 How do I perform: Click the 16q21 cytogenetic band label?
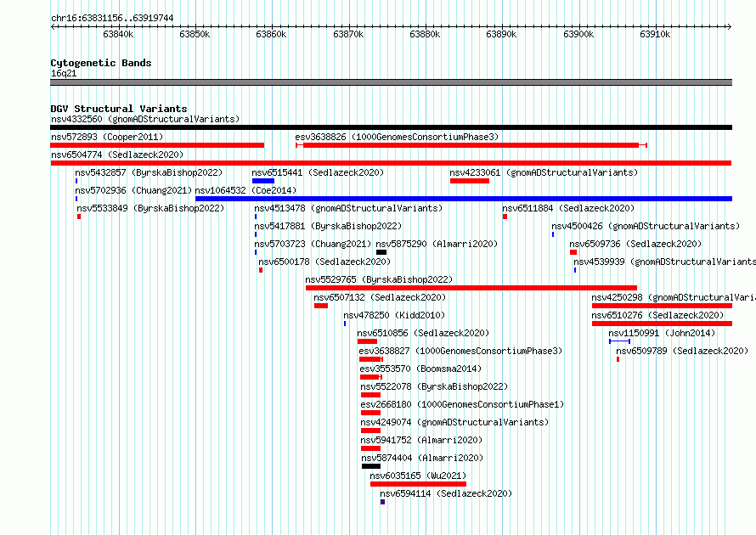(x=64, y=73)
